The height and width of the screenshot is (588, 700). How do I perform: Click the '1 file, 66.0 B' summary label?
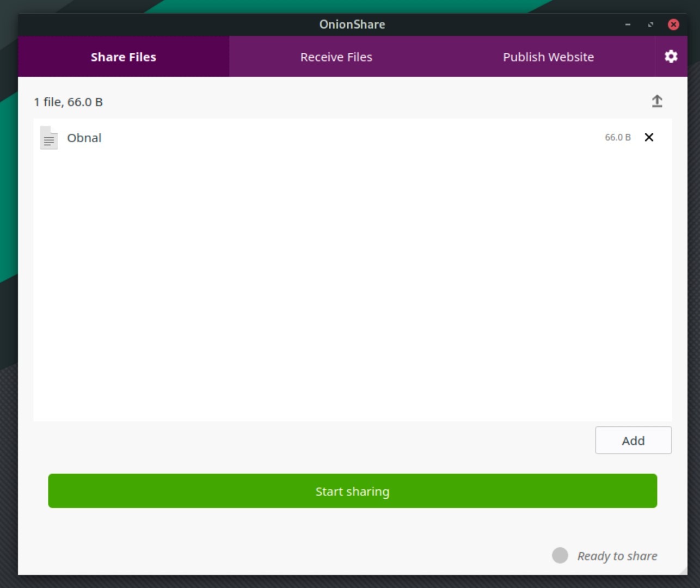[68, 102]
